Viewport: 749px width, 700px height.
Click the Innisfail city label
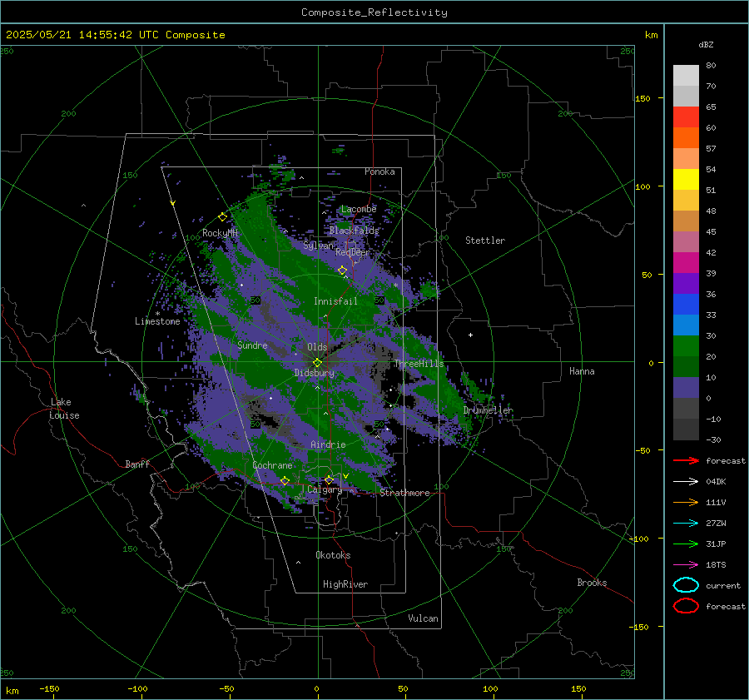(x=335, y=301)
